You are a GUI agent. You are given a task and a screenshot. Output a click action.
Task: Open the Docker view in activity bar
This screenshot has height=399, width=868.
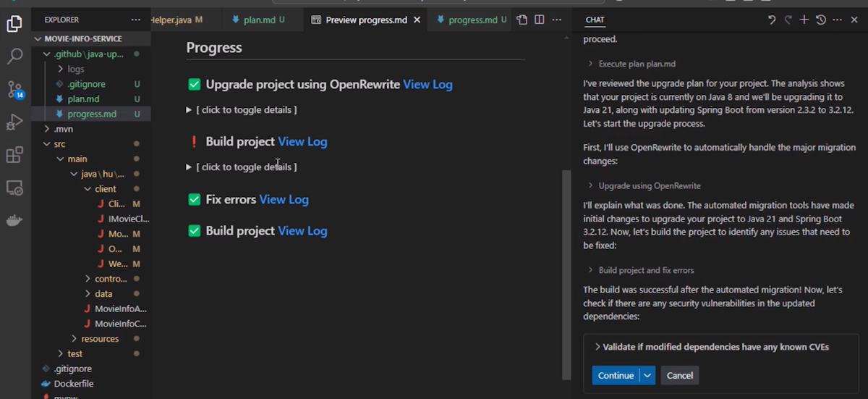(x=14, y=221)
